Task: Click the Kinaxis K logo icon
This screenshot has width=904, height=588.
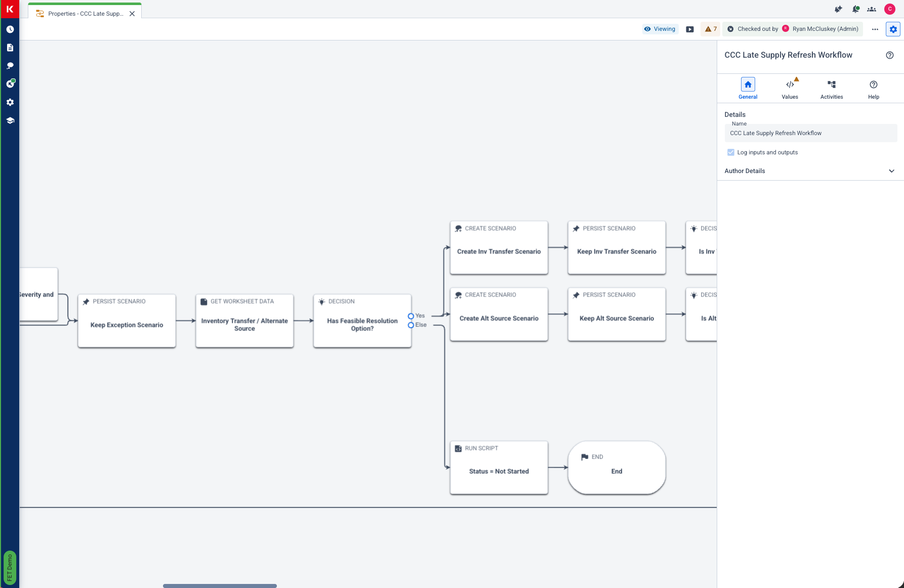Action: click(x=10, y=9)
